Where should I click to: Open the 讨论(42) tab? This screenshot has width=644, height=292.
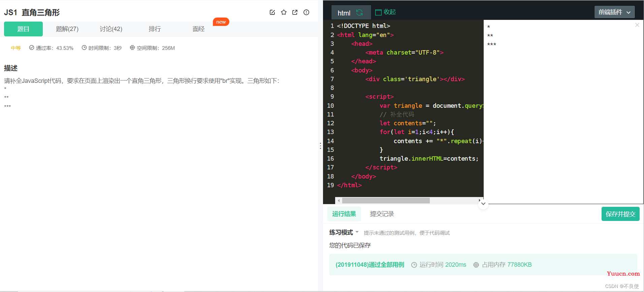pos(111,29)
